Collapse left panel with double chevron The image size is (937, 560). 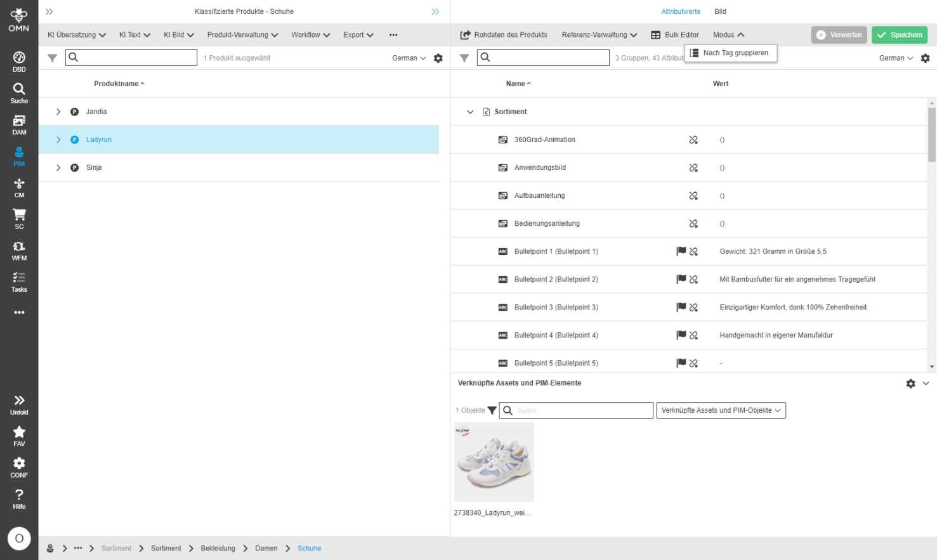(49, 11)
